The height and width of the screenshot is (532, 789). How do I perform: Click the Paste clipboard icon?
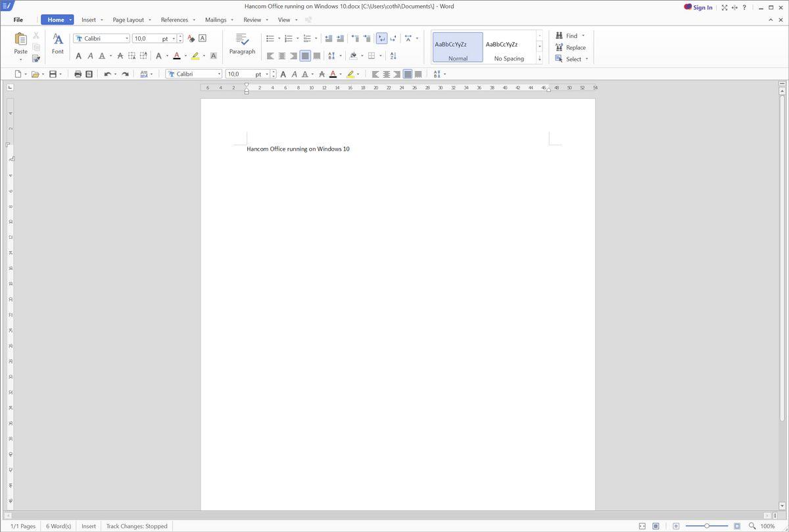(21, 39)
